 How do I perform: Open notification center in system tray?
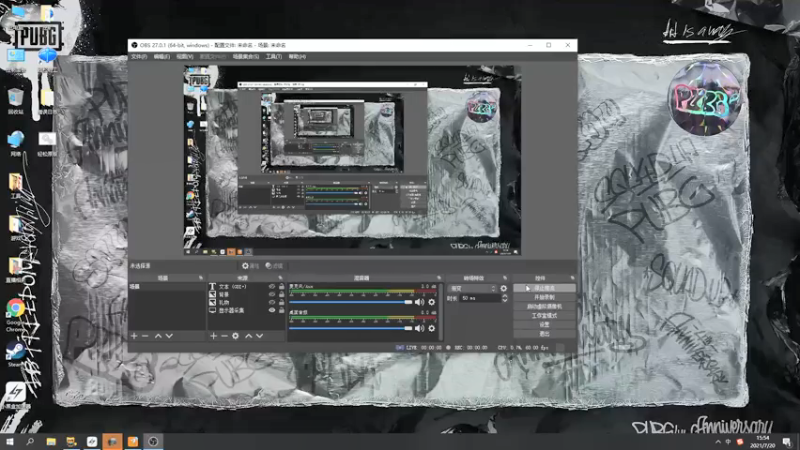787,441
